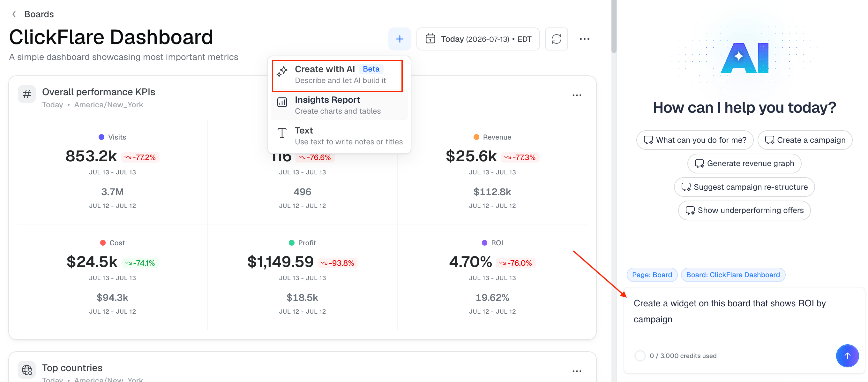Select Text widget menu option
868x382 pixels.
(x=339, y=136)
